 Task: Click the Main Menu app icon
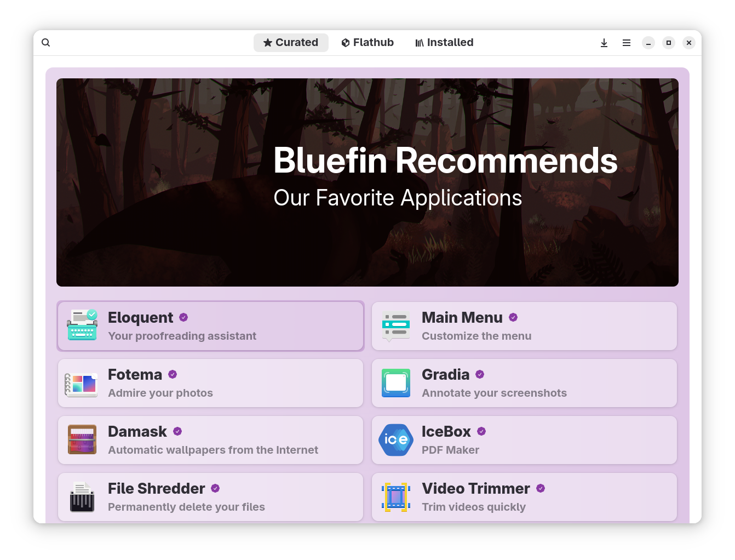(396, 327)
